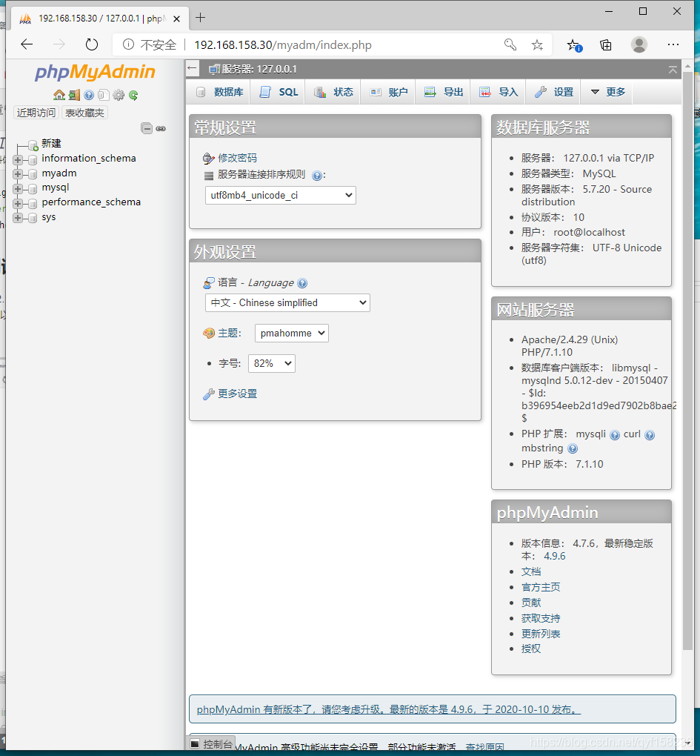Image resolution: width=700 pixels, height=756 pixels.
Task: Click the favorites star in address bar
Action: tap(537, 44)
